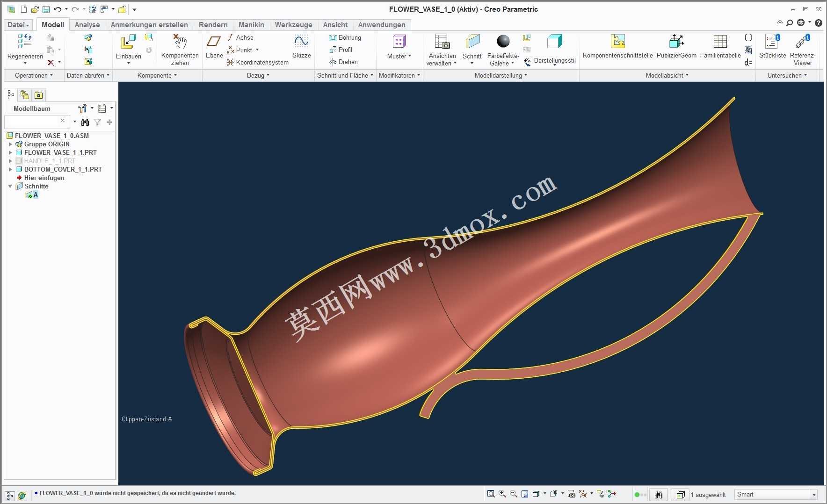Open the Modellabsicht group menu

click(x=667, y=75)
